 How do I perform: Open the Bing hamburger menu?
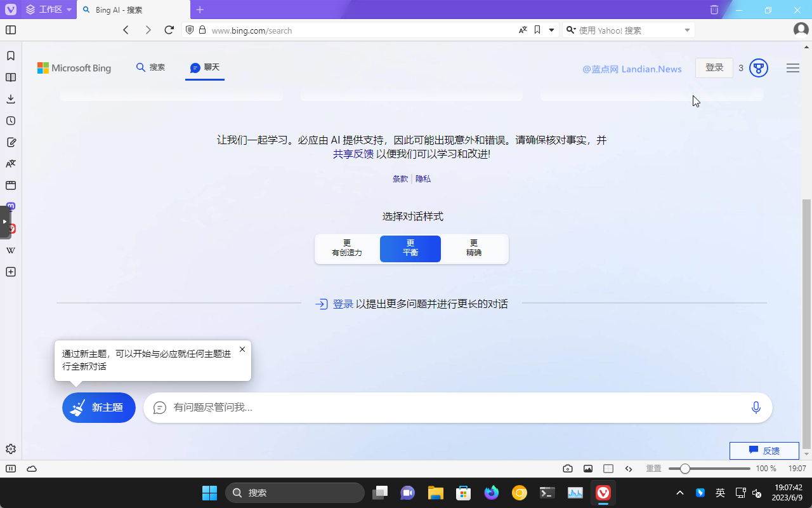coord(793,68)
